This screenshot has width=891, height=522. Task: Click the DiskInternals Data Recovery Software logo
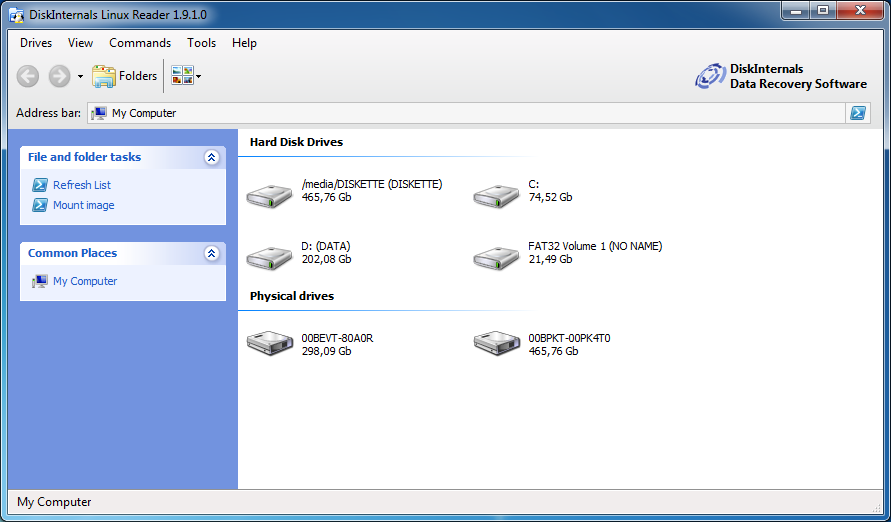781,76
